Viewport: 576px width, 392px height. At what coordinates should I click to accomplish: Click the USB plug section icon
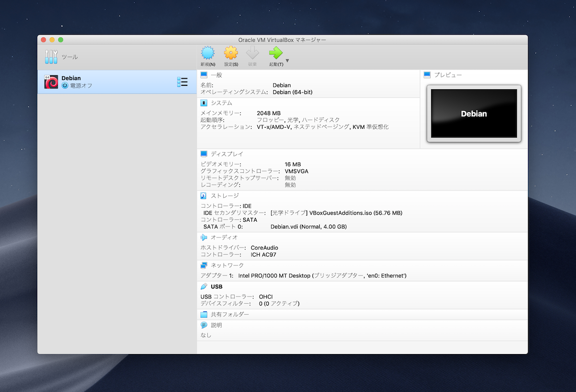click(204, 286)
